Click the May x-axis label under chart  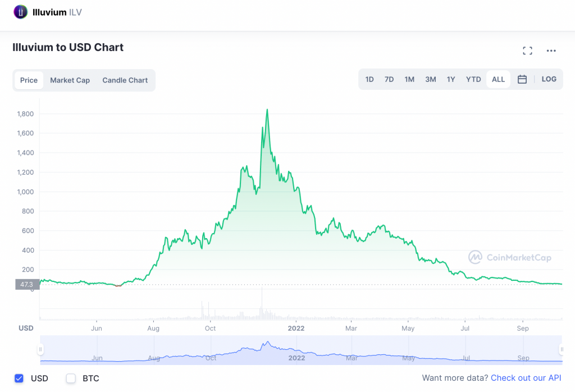click(x=408, y=328)
